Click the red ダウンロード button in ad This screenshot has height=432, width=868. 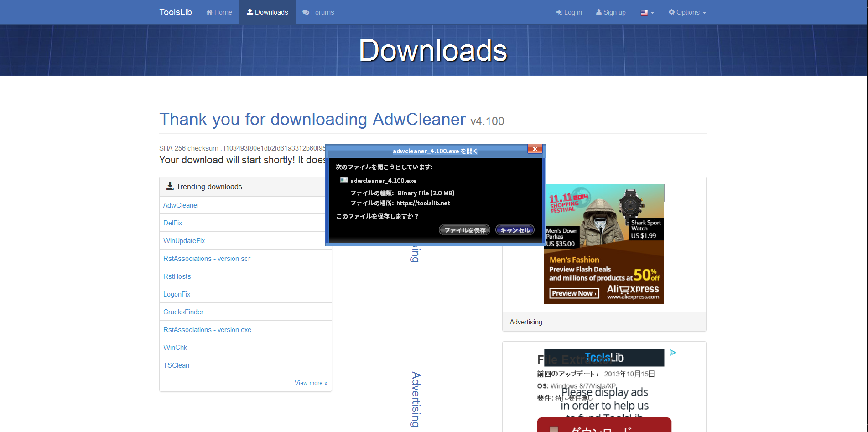604,425
